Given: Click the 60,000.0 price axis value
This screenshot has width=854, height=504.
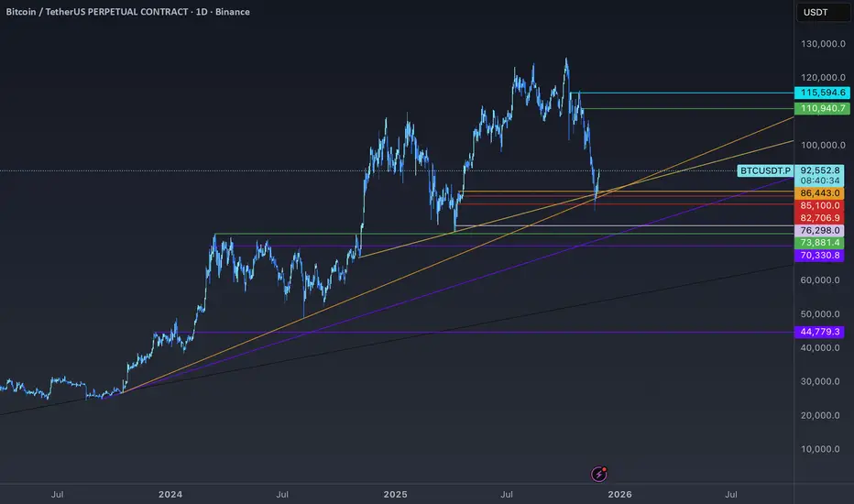Looking at the screenshot, I should [820, 280].
